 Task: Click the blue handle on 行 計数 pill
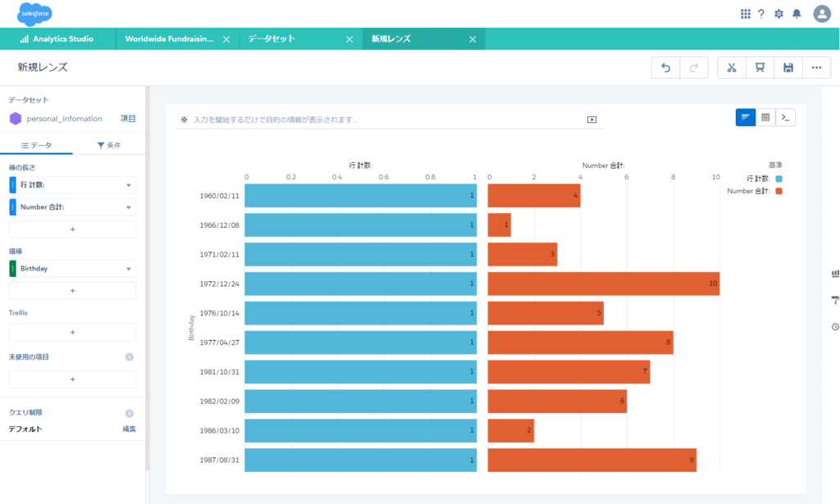pos(13,185)
